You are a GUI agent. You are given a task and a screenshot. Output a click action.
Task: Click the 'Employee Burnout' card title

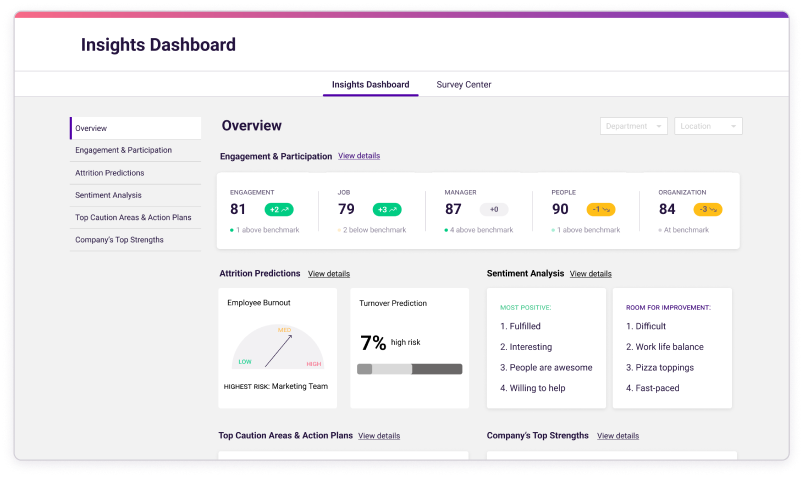tap(259, 303)
